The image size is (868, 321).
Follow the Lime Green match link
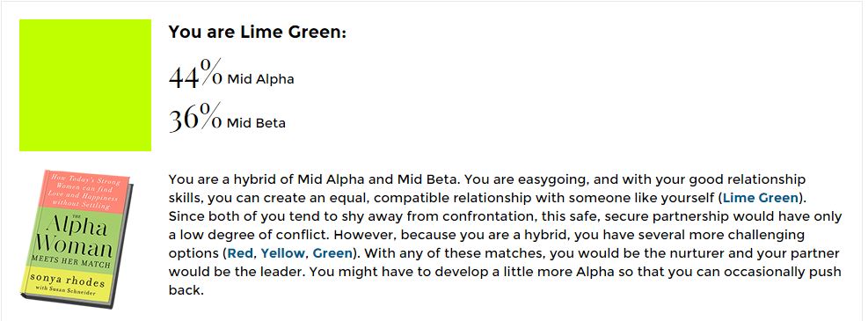[761, 198]
